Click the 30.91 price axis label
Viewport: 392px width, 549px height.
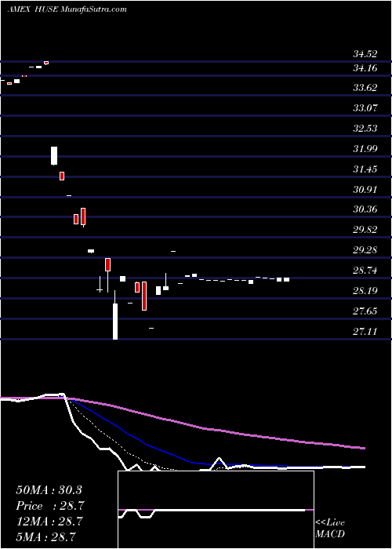point(365,190)
